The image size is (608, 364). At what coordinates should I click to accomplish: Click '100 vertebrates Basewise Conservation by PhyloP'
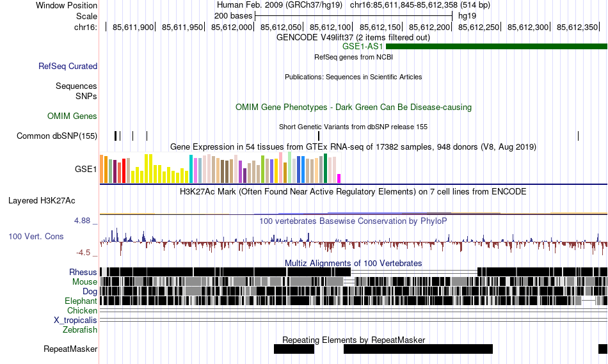coord(353,221)
